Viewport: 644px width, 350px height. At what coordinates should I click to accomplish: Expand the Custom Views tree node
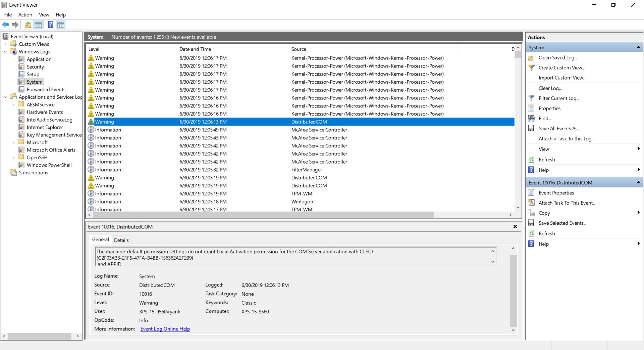click(5, 44)
